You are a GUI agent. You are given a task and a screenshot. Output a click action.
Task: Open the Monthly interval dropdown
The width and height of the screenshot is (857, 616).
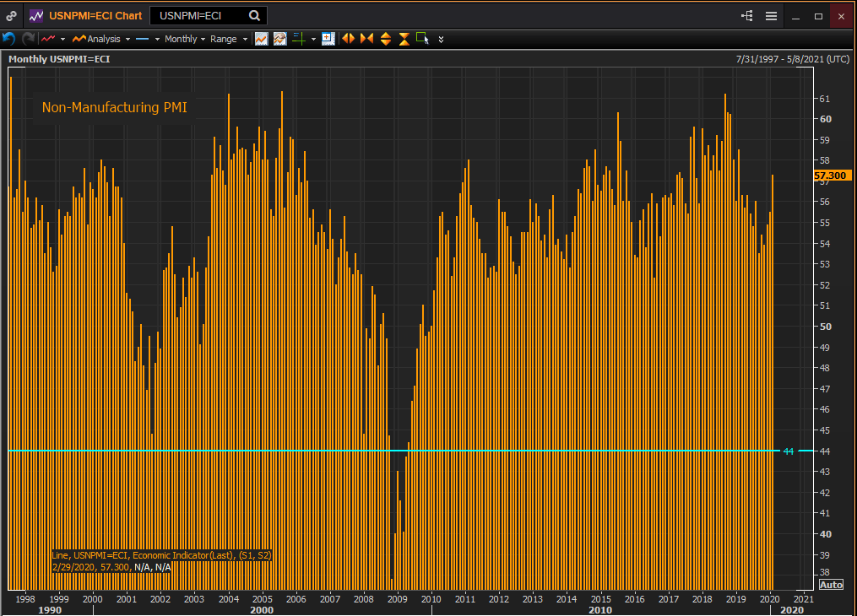[x=184, y=39]
